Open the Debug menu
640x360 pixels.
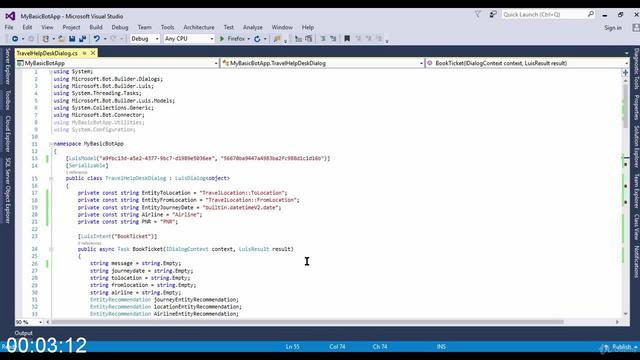pos(120,27)
